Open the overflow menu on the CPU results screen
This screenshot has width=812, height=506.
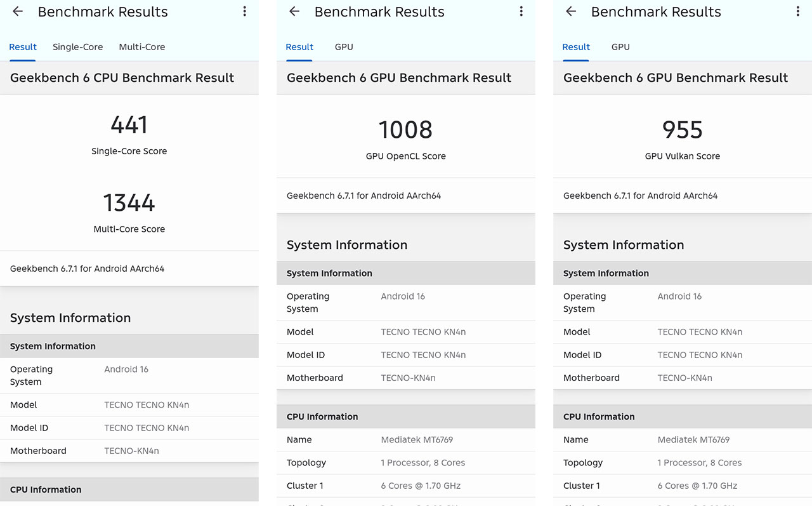click(244, 11)
